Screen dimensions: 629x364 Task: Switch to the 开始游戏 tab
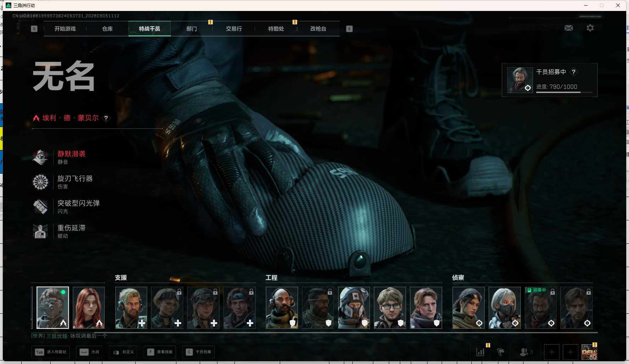(65, 29)
